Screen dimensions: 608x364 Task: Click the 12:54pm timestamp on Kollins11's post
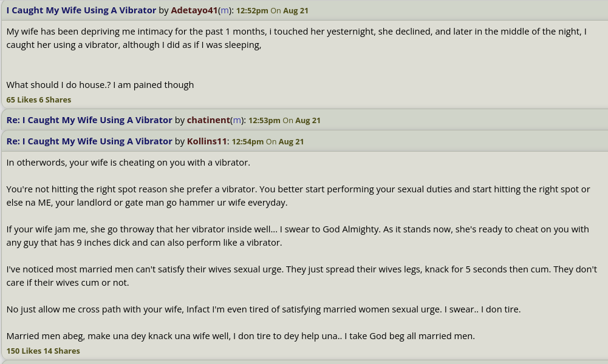[x=247, y=142]
